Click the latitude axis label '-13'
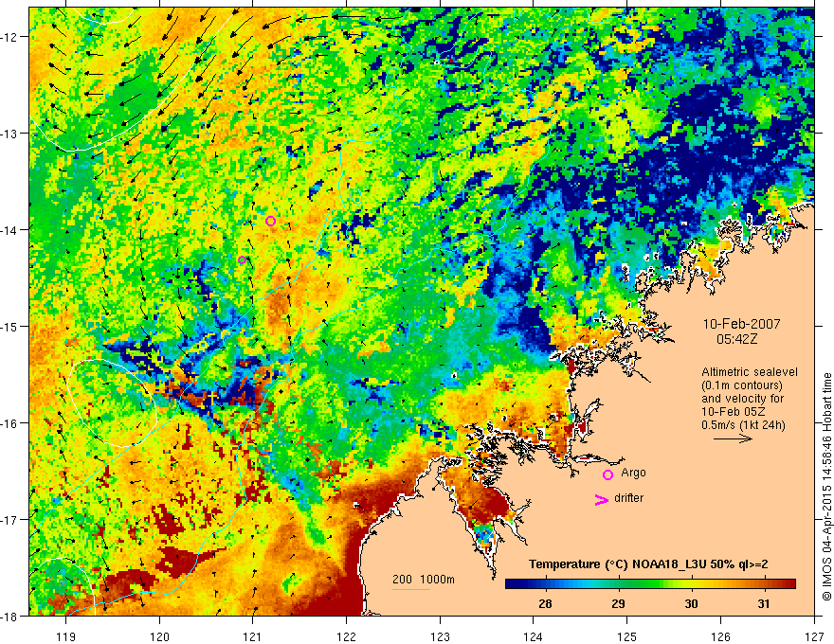 [9, 134]
